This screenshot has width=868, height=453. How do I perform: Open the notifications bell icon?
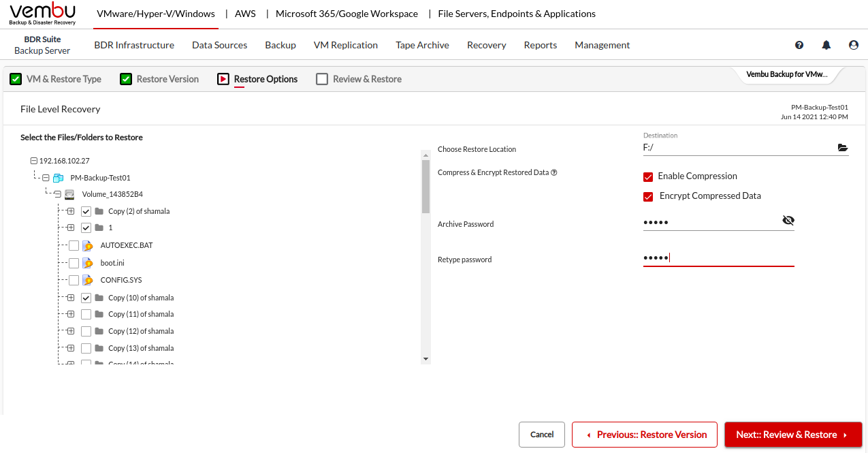click(x=826, y=45)
